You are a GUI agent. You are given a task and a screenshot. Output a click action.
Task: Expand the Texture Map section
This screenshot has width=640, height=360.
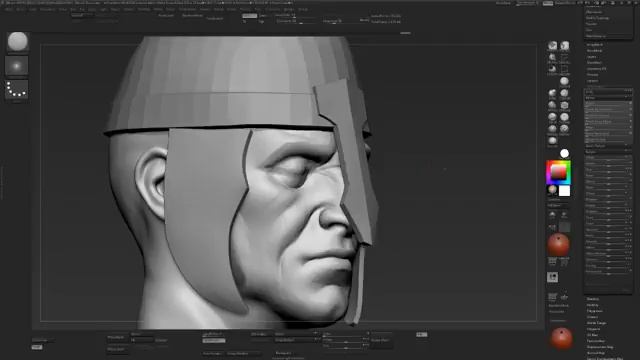[x=596, y=341]
